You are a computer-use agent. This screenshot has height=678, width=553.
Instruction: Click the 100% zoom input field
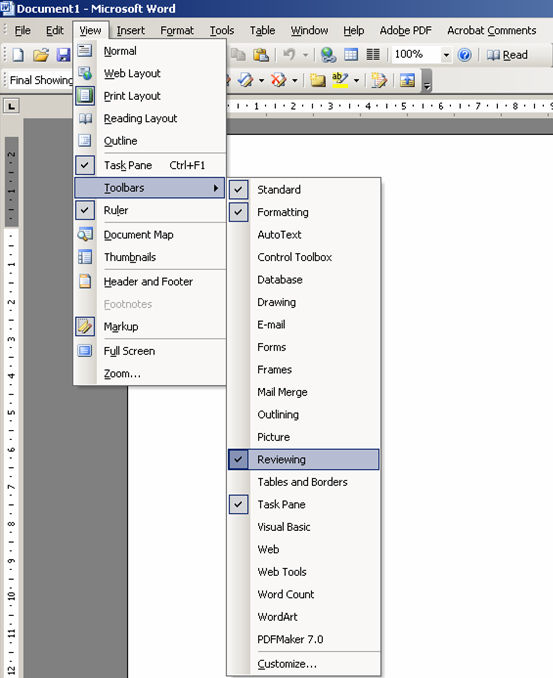(x=416, y=55)
